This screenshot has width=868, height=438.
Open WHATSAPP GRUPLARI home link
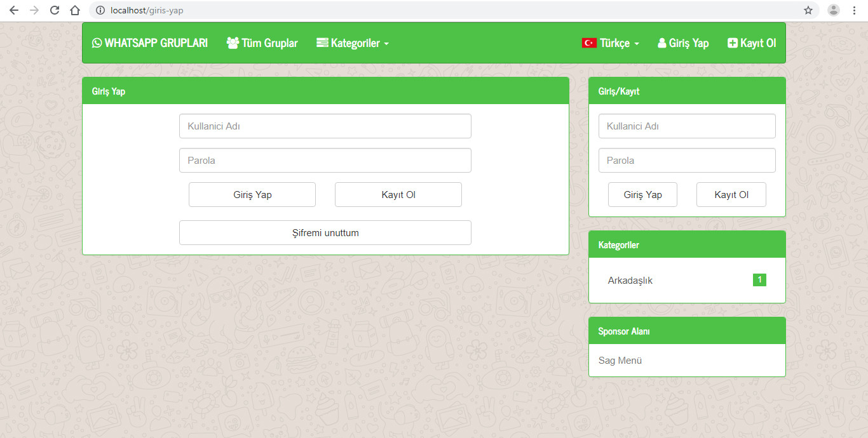point(150,43)
